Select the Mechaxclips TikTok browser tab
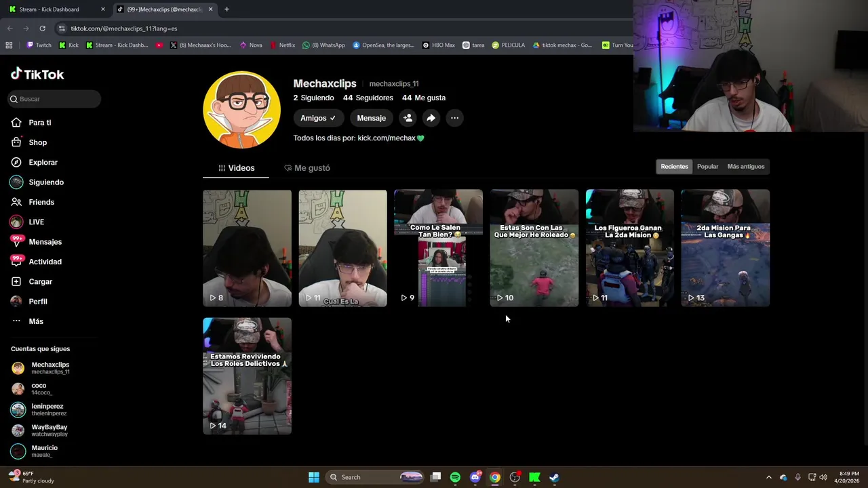 (165, 9)
